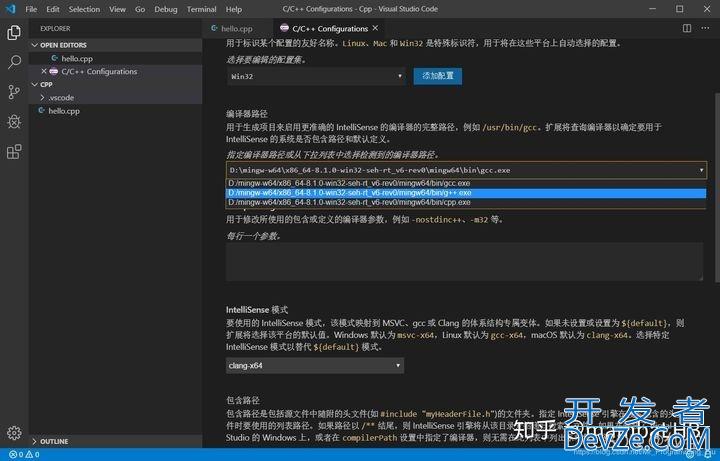The height and width of the screenshot is (461, 720).
Task: Open the editor More Actions ellipsis
Action: [705, 28]
